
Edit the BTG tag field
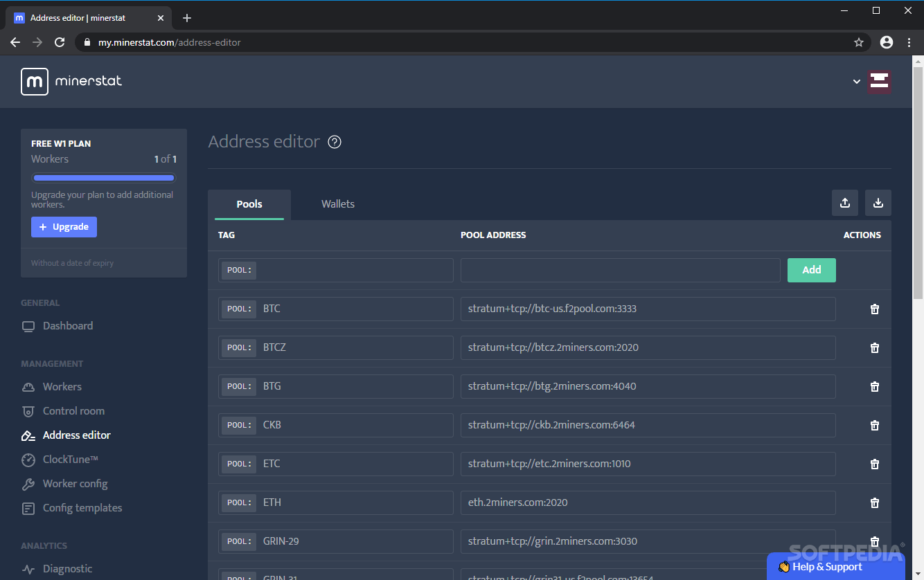(x=336, y=386)
